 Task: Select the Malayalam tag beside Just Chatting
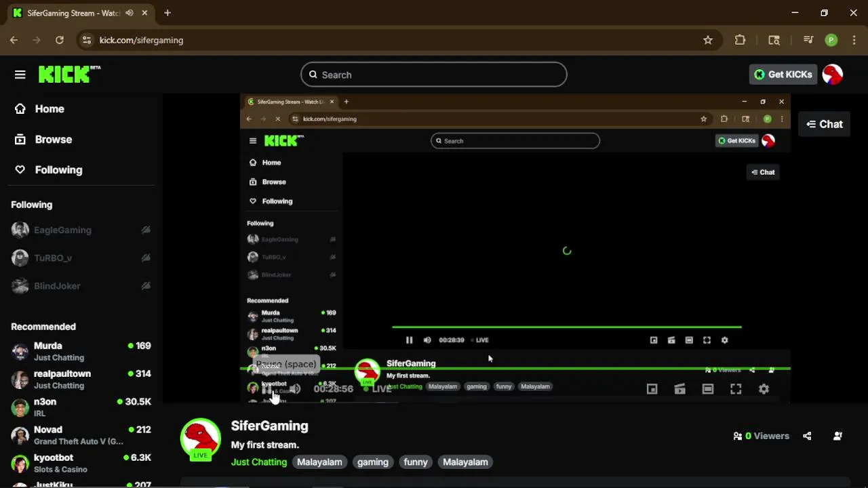[319, 462]
